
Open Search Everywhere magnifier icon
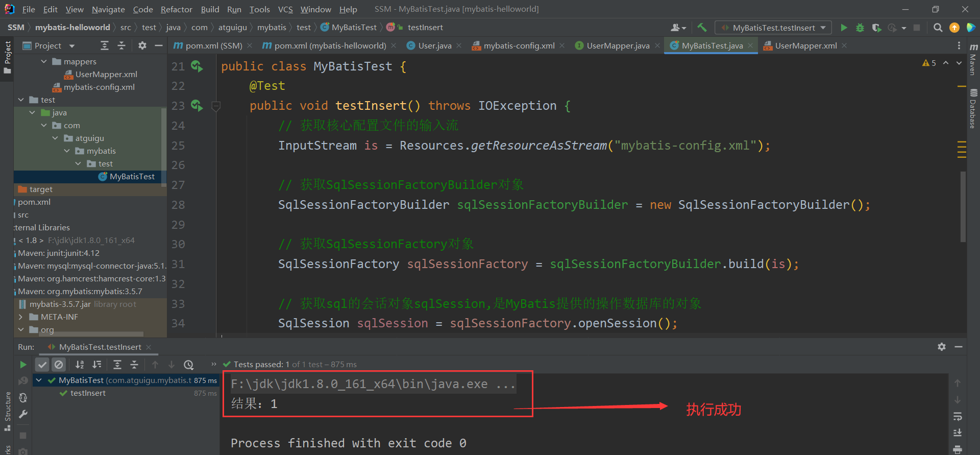tap(938, 28)
